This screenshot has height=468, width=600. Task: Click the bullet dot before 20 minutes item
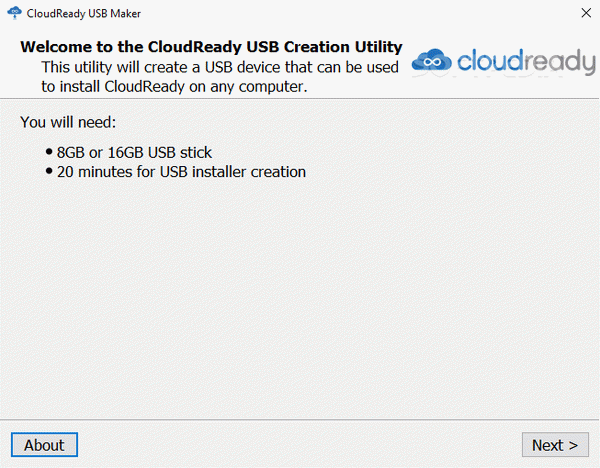click(49, 171)
